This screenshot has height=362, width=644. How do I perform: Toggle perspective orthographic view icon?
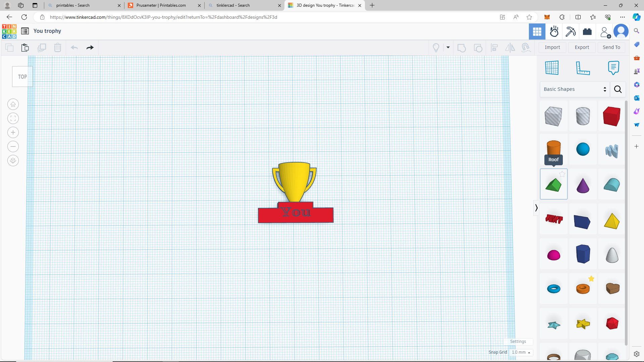(x=13, y=161)
